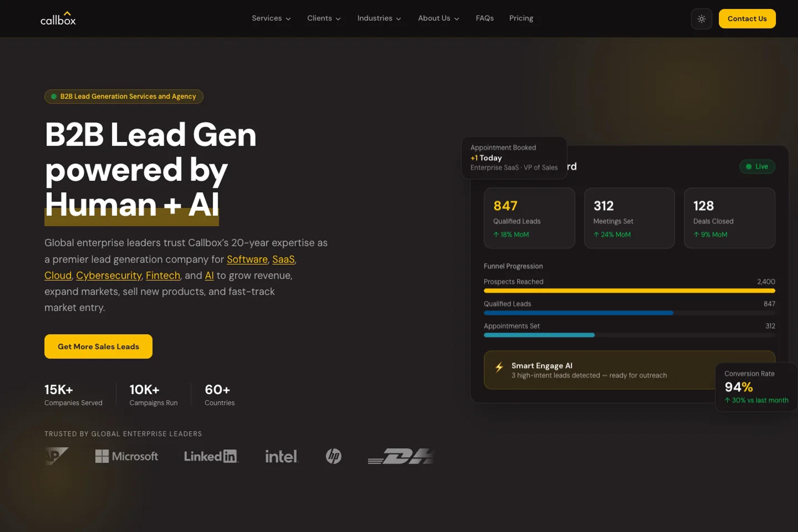Image resolution: width=798 pixels, height=532 pixels.
Task: Expand the Services dropdown menu
Action: (271, 18)
